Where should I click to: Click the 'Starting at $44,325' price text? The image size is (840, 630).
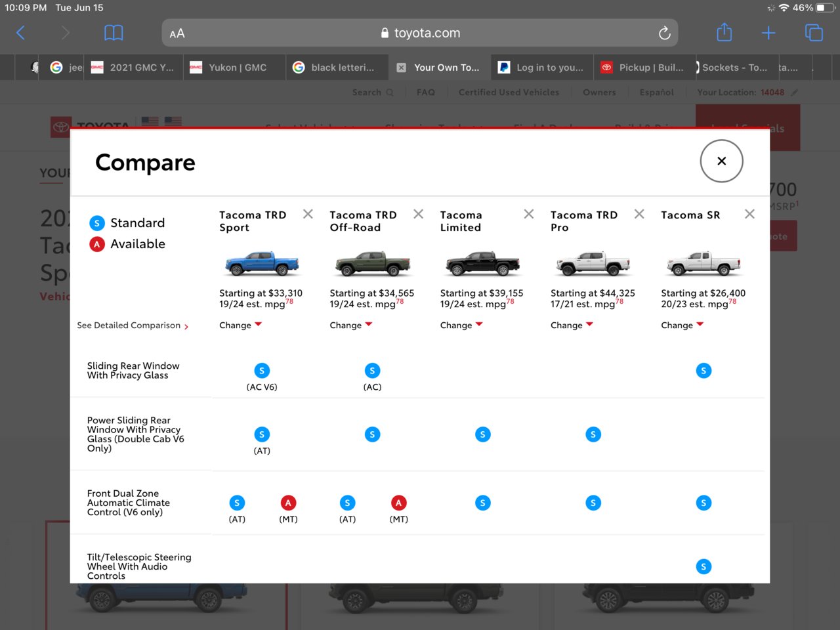tap(593, 293)
